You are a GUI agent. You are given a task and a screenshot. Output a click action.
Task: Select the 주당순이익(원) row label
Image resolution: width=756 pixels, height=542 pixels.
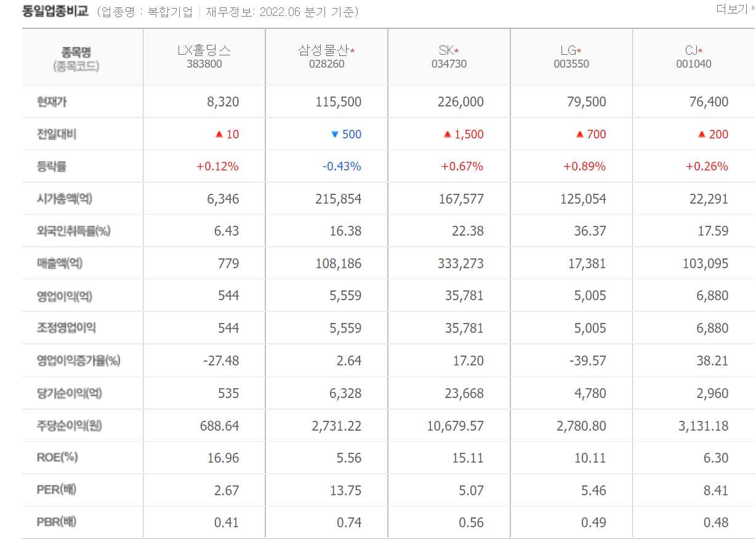70,425
